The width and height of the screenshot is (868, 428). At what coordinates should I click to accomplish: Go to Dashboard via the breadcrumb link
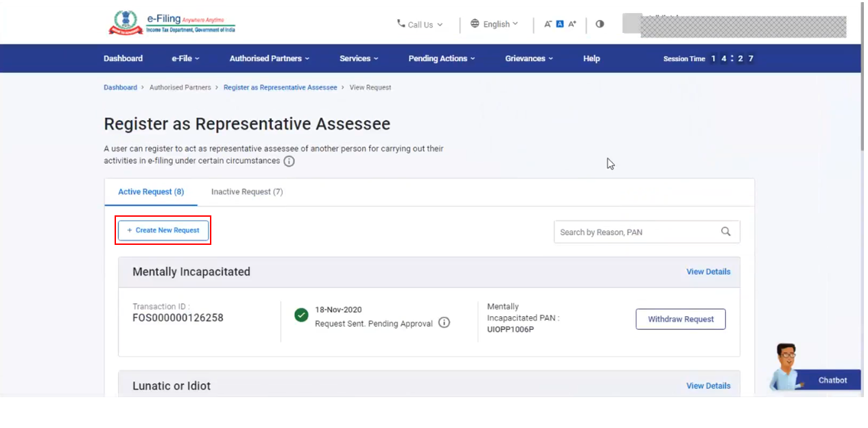[x=120, y=88]
